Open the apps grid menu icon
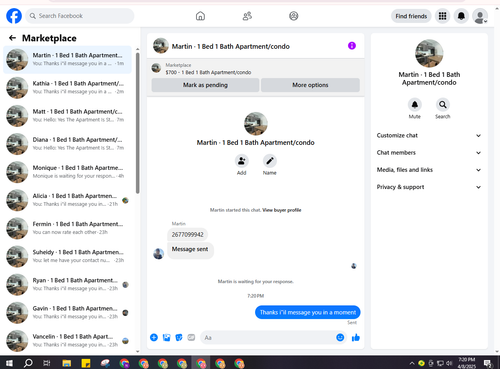500x369 pixels. (x=442, y=16)
